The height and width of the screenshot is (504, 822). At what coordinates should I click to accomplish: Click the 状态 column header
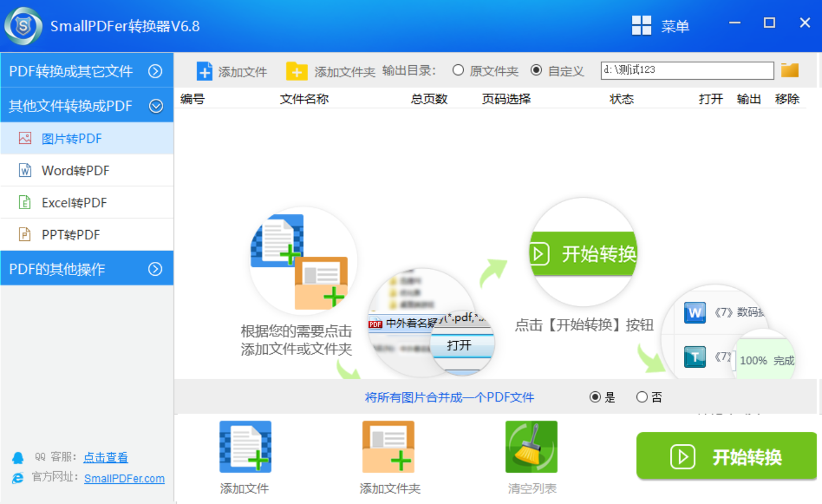tap(621, 99)
